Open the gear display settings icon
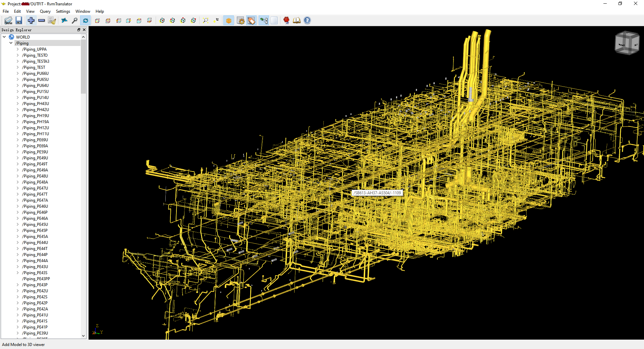The width and height of the screenshot is (644, 349). click(241, 20)
